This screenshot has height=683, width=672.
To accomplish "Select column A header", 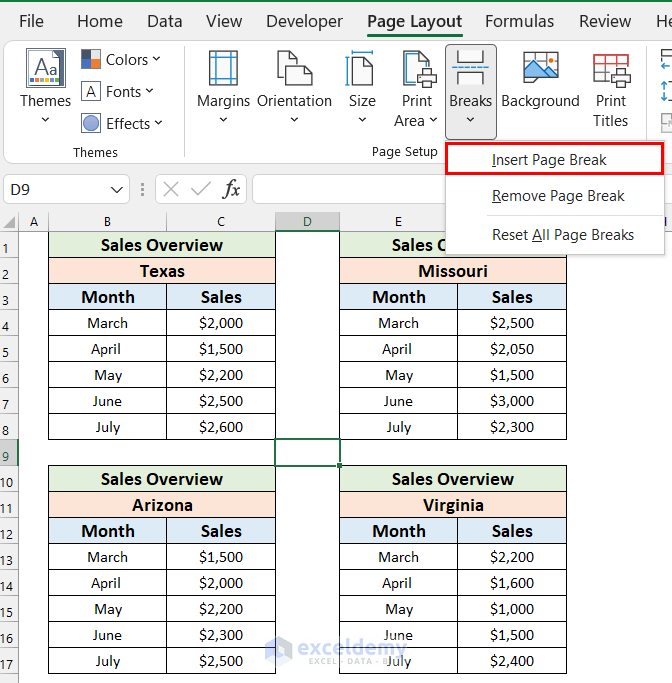I will click(x=34, y=222).
